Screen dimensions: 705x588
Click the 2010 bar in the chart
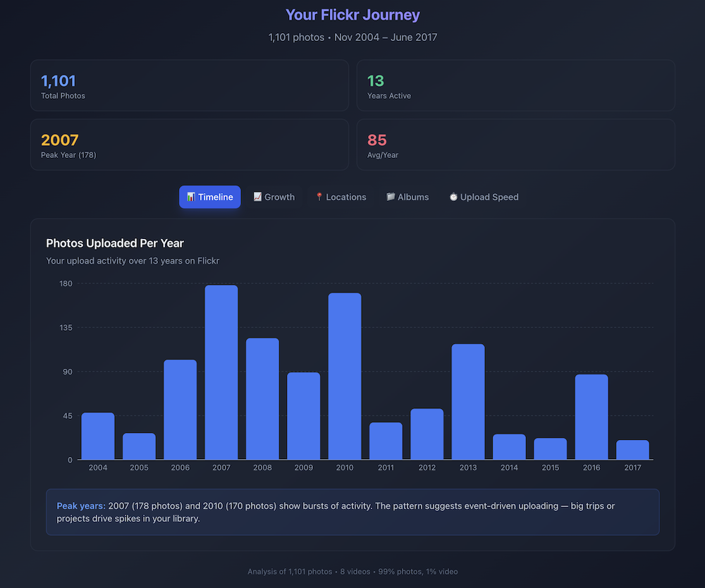(345, 376)
